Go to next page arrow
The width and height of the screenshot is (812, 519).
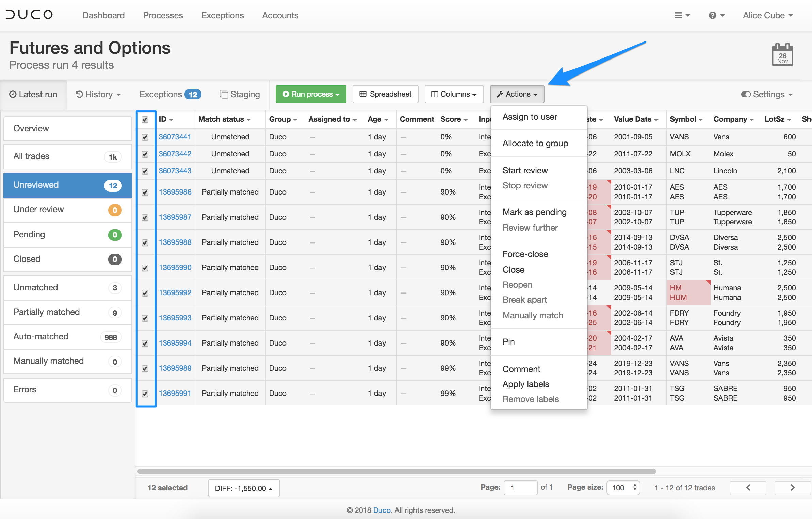tap(792, 488)
